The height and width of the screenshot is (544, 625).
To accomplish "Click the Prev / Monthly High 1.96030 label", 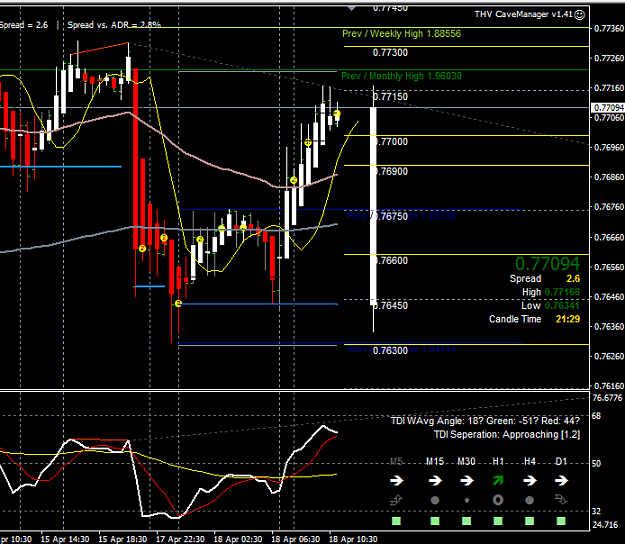I will (401, 76).
